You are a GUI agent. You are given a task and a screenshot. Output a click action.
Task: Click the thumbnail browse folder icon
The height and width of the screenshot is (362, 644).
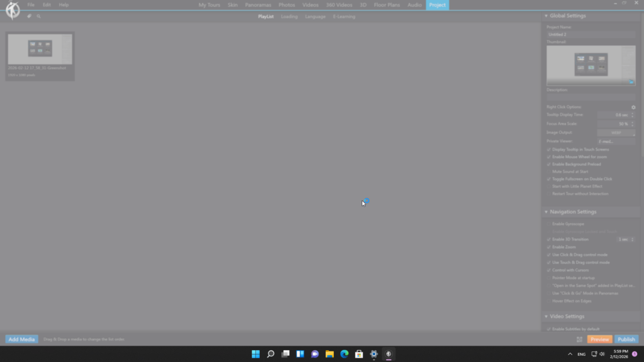pyautogui.click(x=631, y=82)
